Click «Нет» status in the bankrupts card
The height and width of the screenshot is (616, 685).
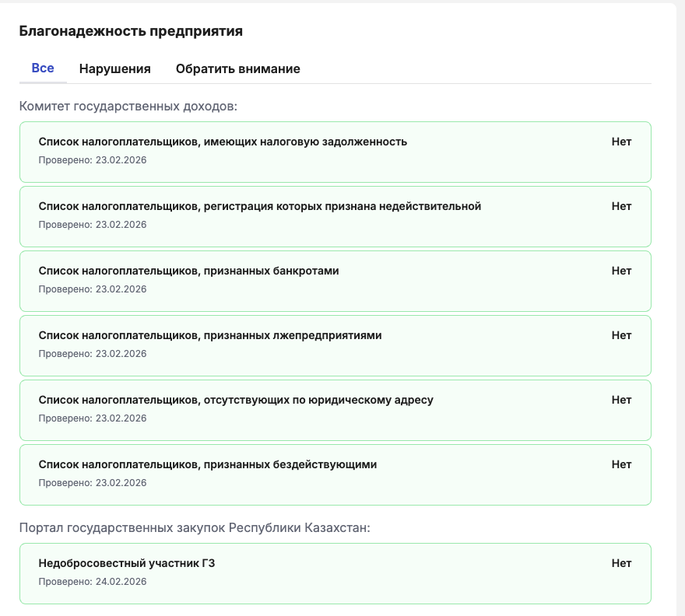[621, 271]
